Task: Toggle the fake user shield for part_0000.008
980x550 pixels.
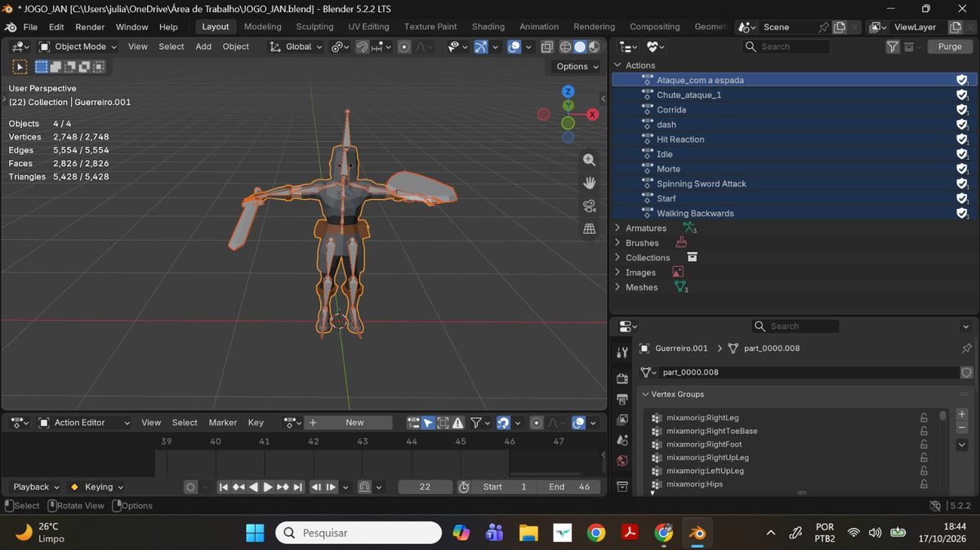Action: coord(967,372)
